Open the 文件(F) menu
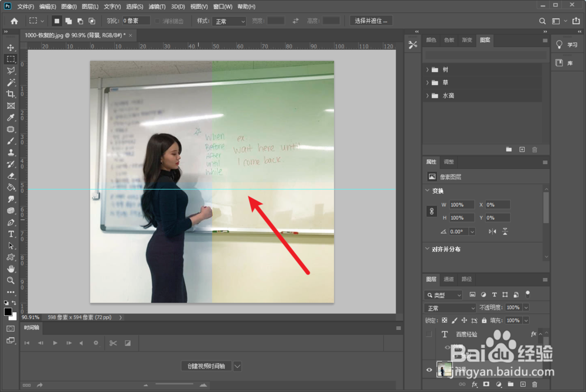 click(25, 6)
